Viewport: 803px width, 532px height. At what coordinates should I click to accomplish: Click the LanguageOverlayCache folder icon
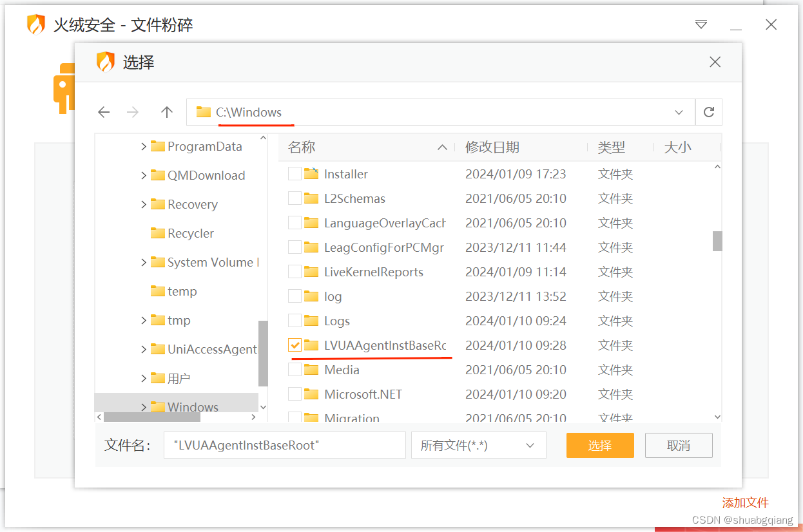(311, 223)
